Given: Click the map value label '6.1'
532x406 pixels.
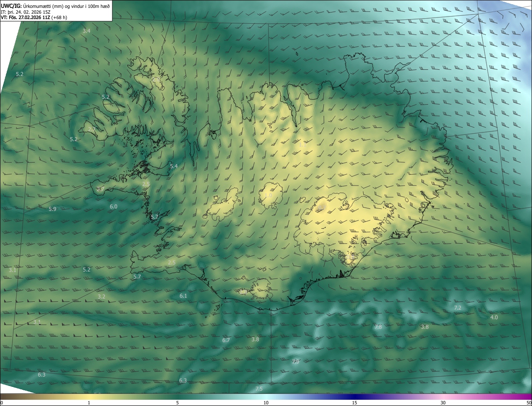Looking at the screenshot, I should [x=183, y=296].
